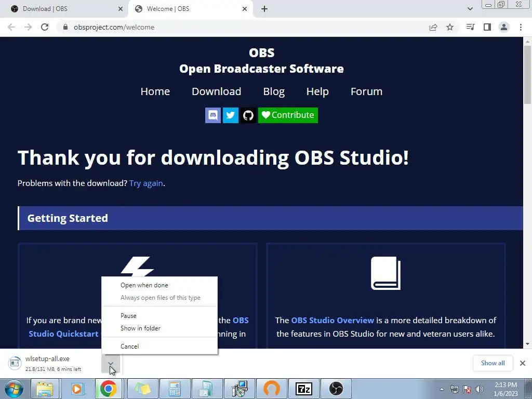Viewport: 532px width, 399px height.
Task: Open the Chrome profile avatar
Action: point(504,27)
